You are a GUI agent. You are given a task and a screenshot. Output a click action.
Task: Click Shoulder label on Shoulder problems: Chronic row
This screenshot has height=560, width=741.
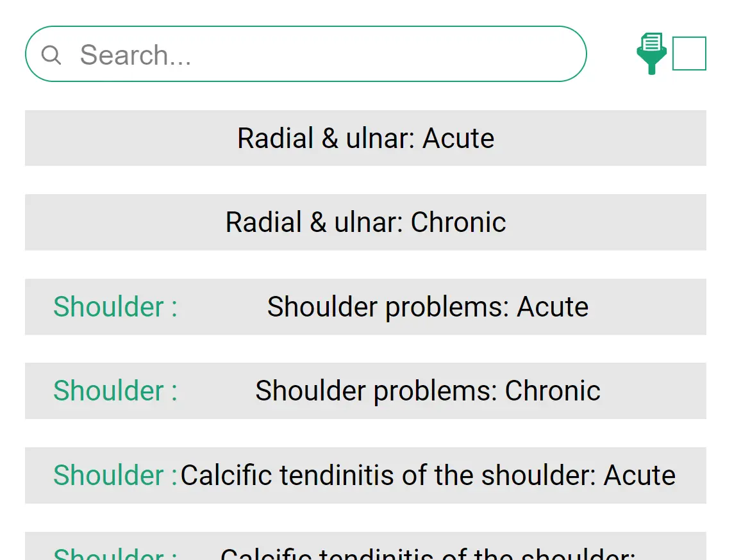(x=115, y=391)
